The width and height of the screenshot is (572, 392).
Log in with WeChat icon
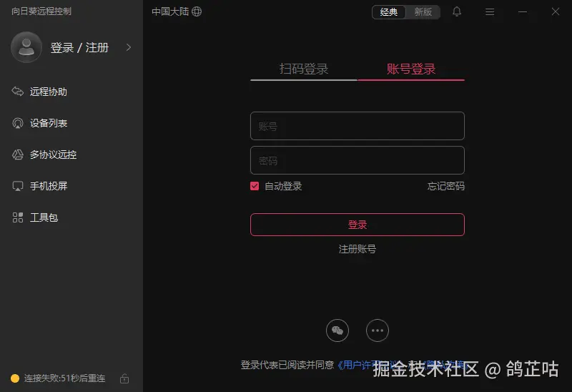(337, 330)
